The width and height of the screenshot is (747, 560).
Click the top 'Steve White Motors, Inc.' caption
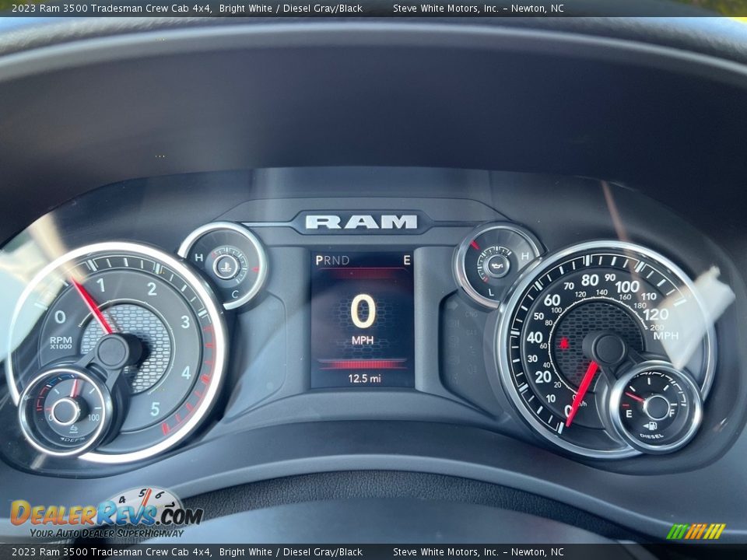(x=445, y=8)
